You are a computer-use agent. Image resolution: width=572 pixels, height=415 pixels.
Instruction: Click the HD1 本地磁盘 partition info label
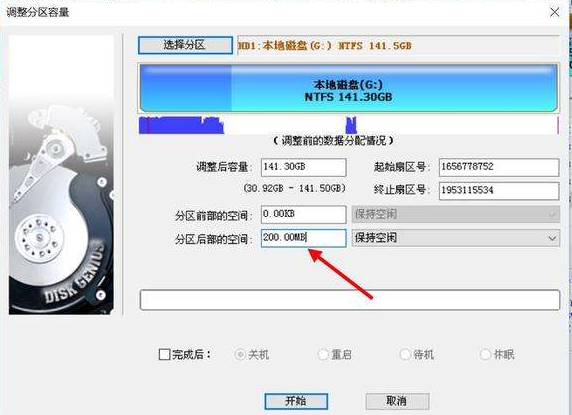click(x=398, y=46)
